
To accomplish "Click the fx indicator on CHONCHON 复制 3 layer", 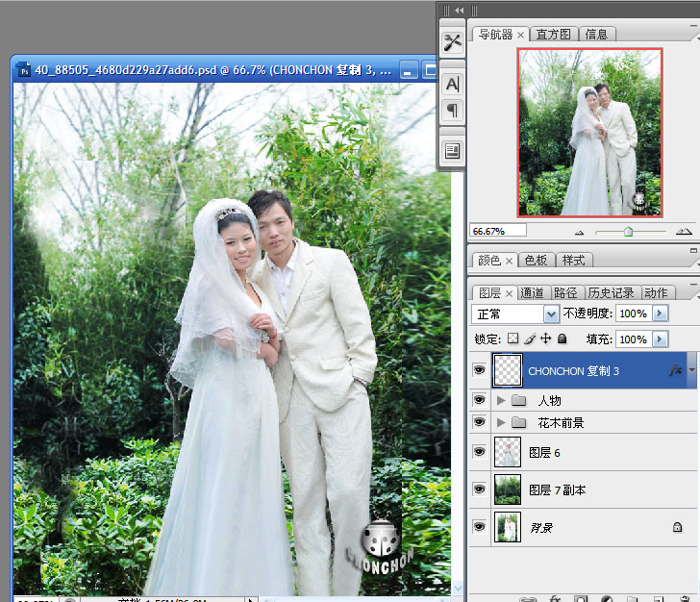I will 675,370.
